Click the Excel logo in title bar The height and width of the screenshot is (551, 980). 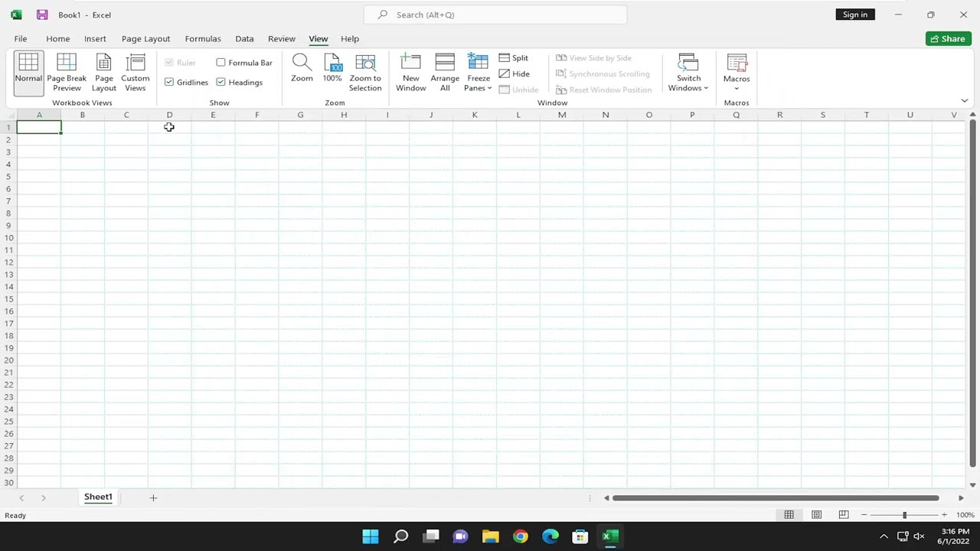(x=15, y=15)
